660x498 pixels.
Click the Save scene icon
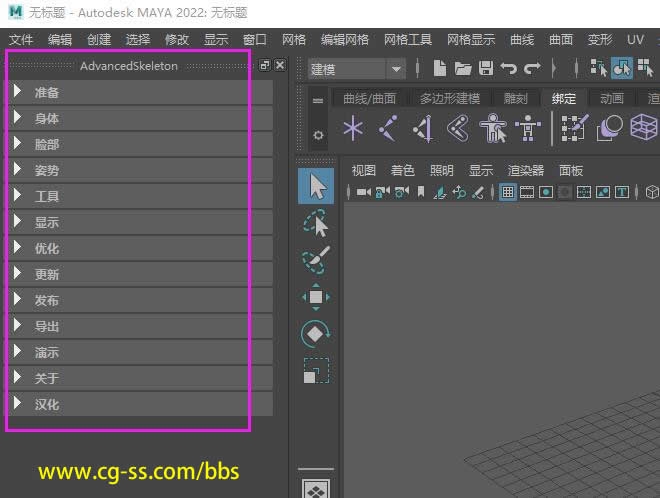click(x=485, y=68)
